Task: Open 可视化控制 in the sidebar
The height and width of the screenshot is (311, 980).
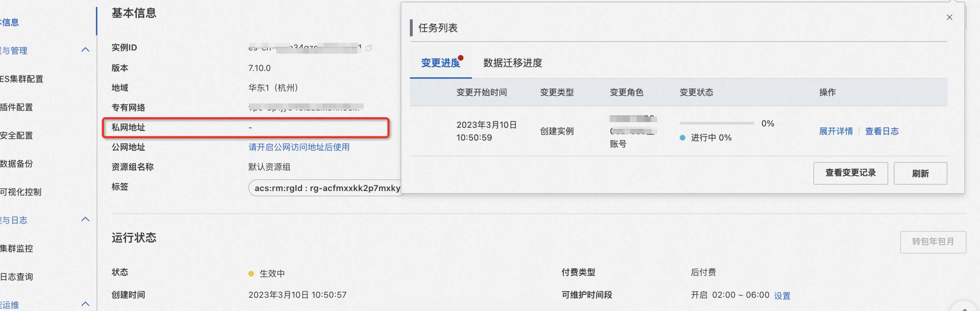Action: point(20,192)
